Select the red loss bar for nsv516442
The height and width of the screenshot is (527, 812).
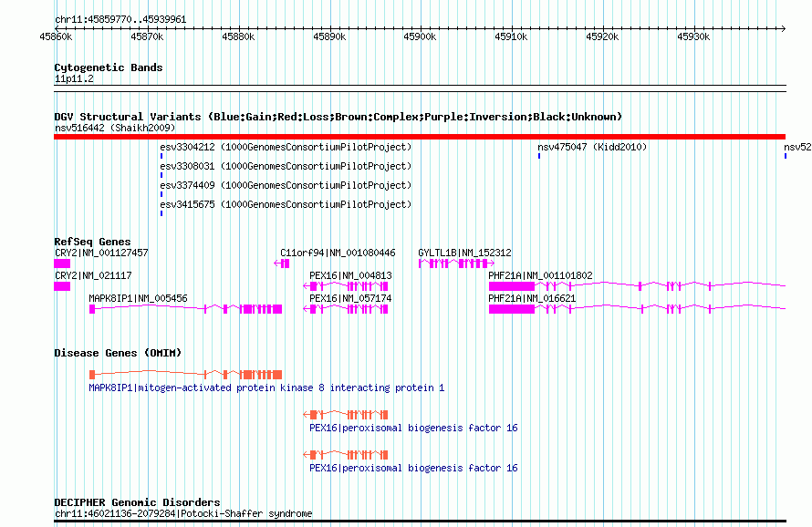(x=420, y=137)
